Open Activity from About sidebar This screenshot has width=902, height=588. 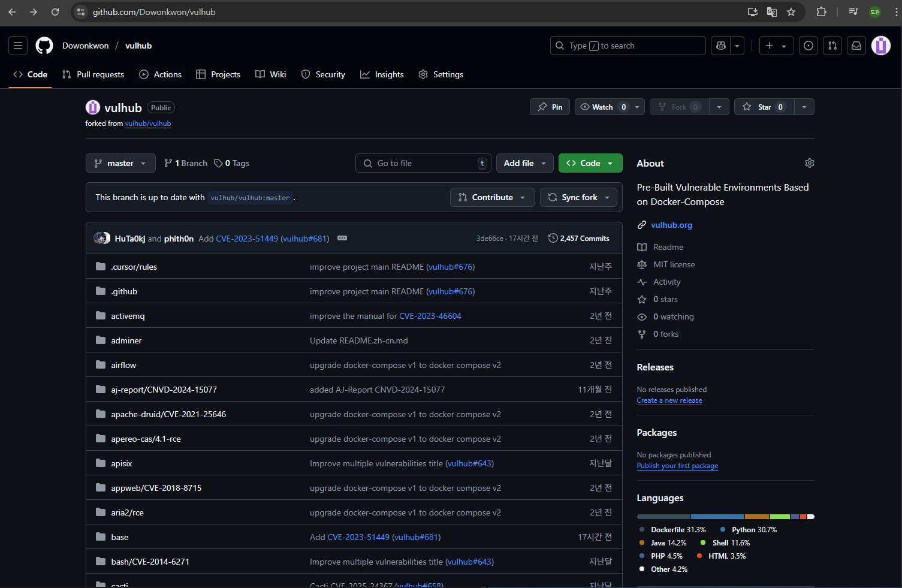click(667, 282)
